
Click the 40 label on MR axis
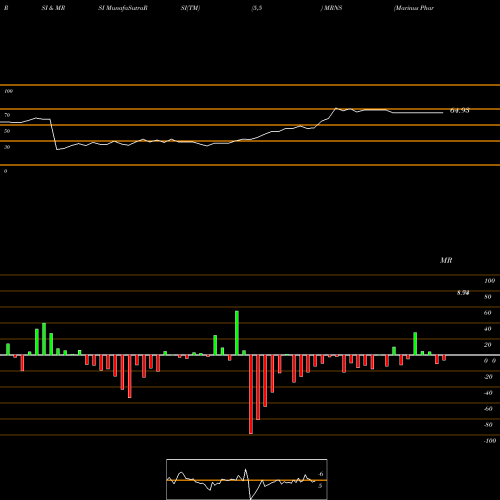pyautogui.click(x=488, y=329)
